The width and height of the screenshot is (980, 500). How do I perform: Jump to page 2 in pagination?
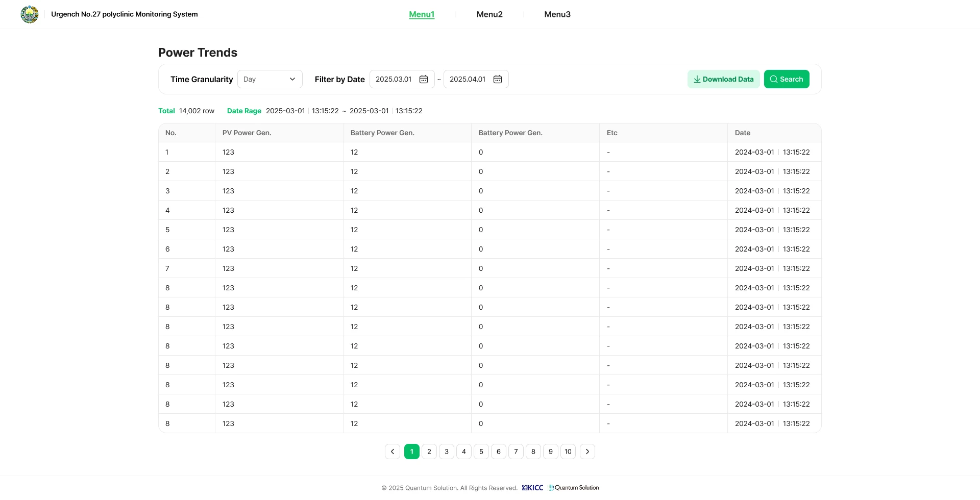coord(429,452)
